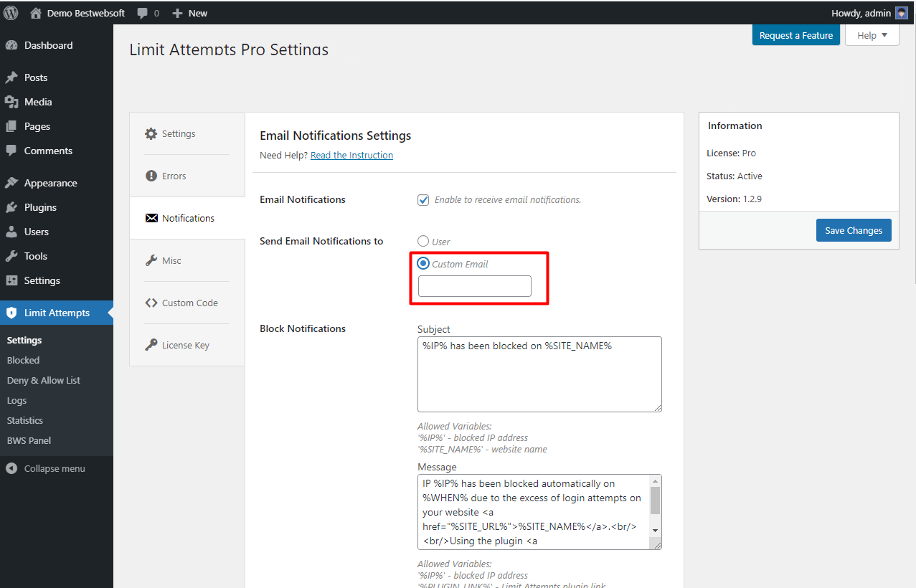Select the User radio button
This screenshot has width=916, height=588.
coord(423,242)
